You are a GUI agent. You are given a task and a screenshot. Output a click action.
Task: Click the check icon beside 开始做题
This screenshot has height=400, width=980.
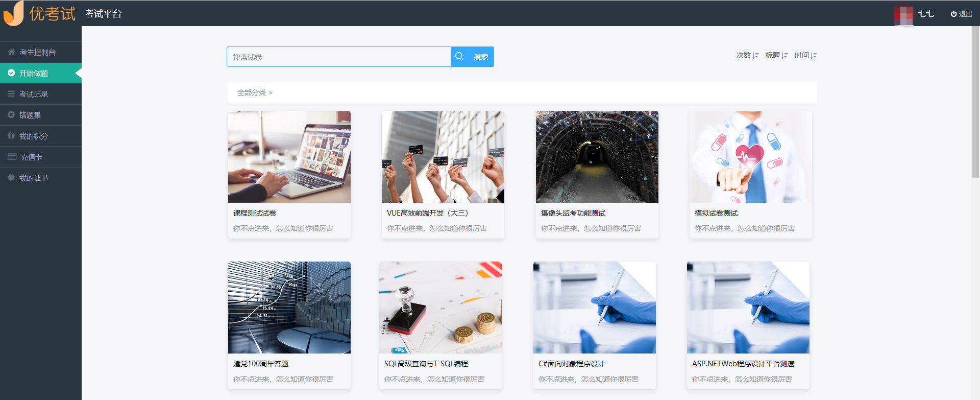tap(11, 73)
